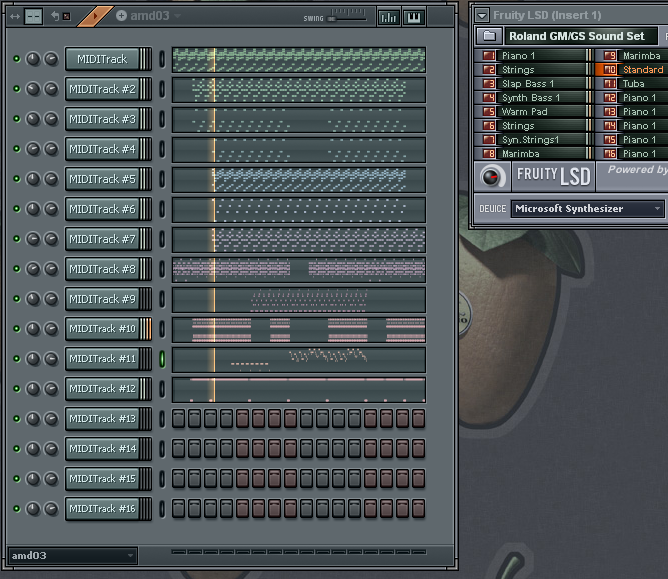
Task: Click the Fruity LSD red indicator knob
Action: pyautogui.click(x=491, y=176)
